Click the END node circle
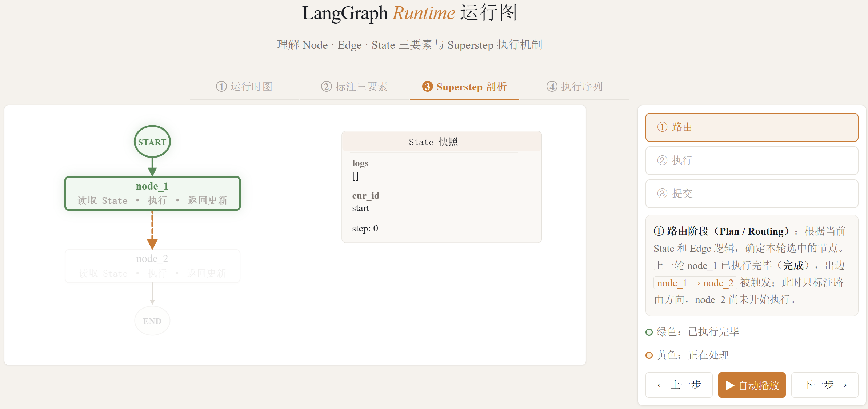Screen dimensions: 868x409 pos(152,321)
